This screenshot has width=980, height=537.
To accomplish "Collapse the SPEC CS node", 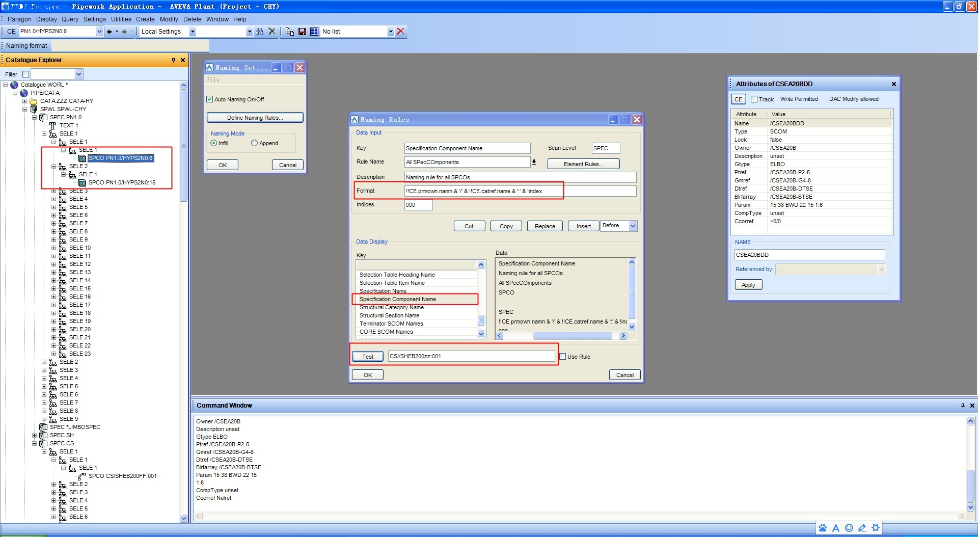I will (x=35, y=443).
